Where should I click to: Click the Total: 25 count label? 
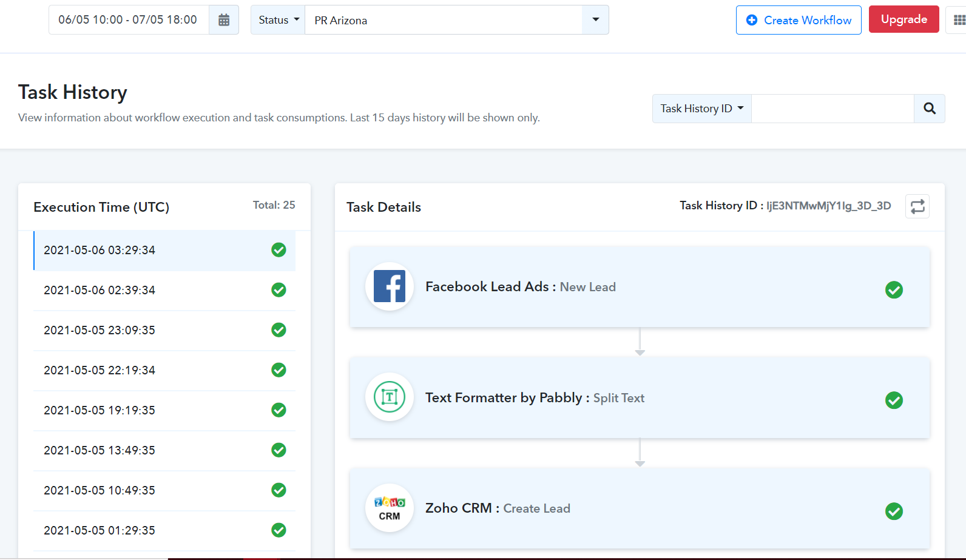(x=274, y=205)
